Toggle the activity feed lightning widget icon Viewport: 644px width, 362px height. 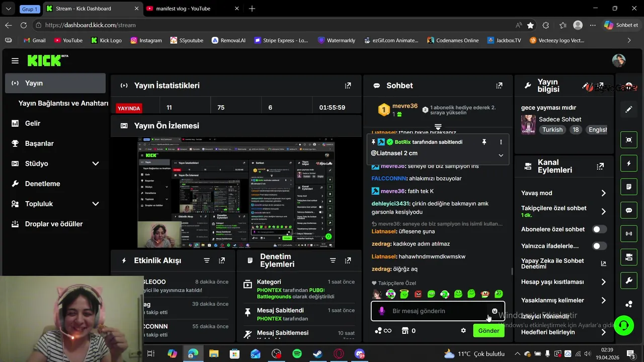tap(629, 163)
